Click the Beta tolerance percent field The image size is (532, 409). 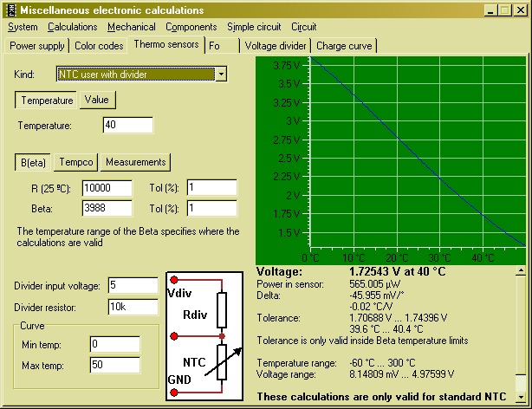coord(212,208)
